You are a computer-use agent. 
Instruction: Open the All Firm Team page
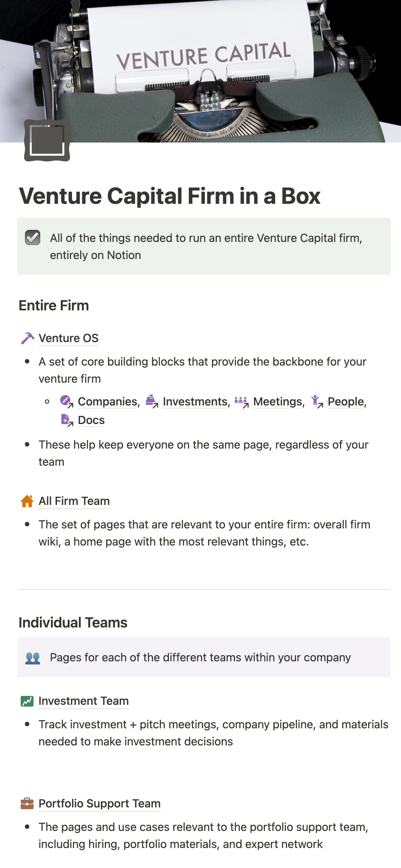point(74,501)
